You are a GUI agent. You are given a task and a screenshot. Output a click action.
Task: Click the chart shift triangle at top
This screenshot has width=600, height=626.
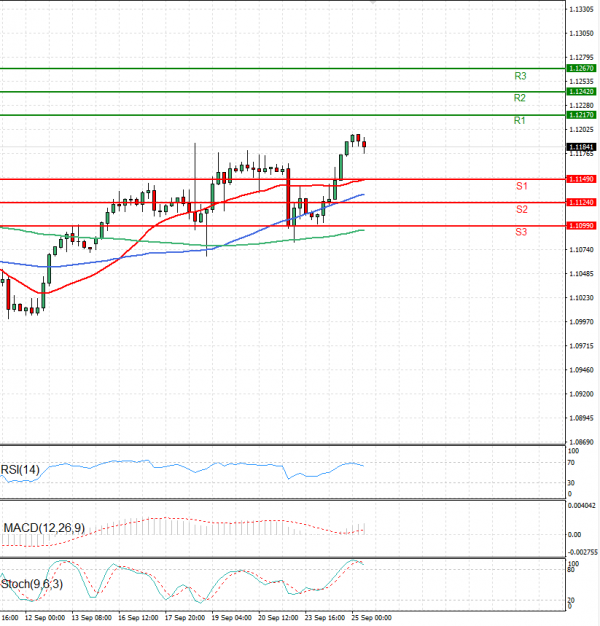[x=375, y=3]
